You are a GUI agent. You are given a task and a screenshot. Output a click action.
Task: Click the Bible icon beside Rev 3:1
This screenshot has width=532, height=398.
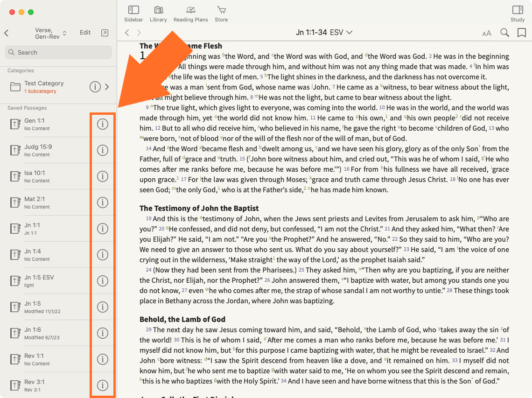(x=15, y=385)
